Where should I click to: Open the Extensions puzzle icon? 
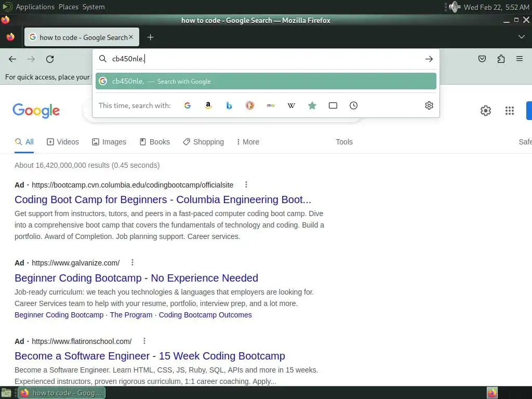coord(501,59)
